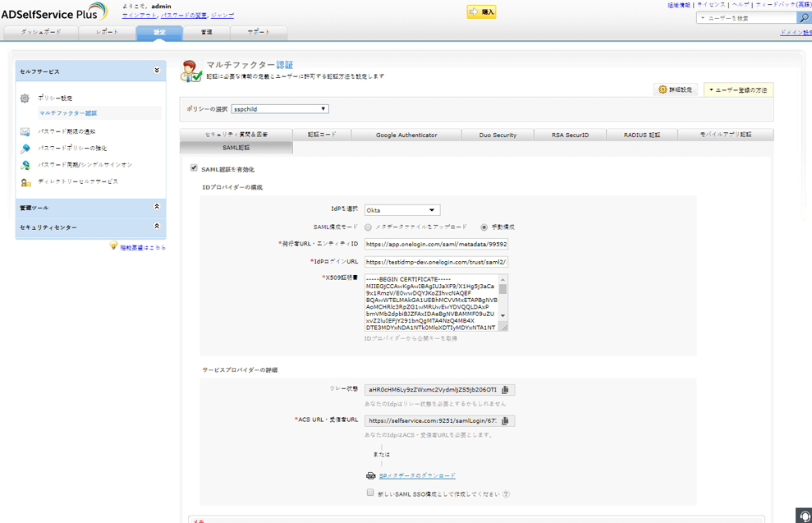Click the パスワードの変更 link
Viewport: 812px width, 523px height.
[x=184, y=16]
